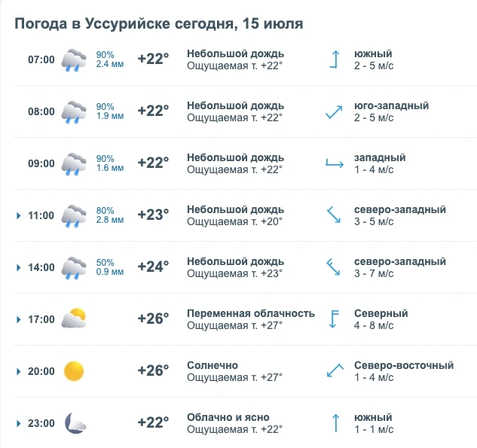Screen dimensions: 477x448
Task: Click the rain cloud icon at 09:00
Action: pyautogui.click(x=74, y=164)
